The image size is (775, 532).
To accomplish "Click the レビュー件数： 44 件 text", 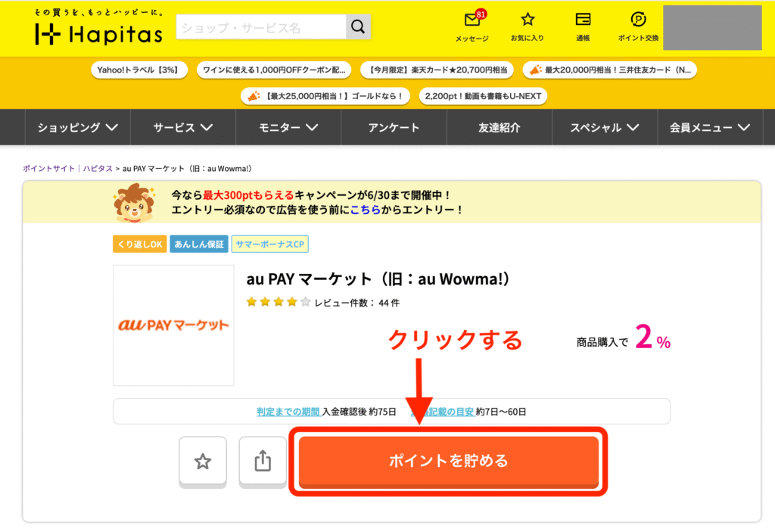I will [x=357, y=303].
